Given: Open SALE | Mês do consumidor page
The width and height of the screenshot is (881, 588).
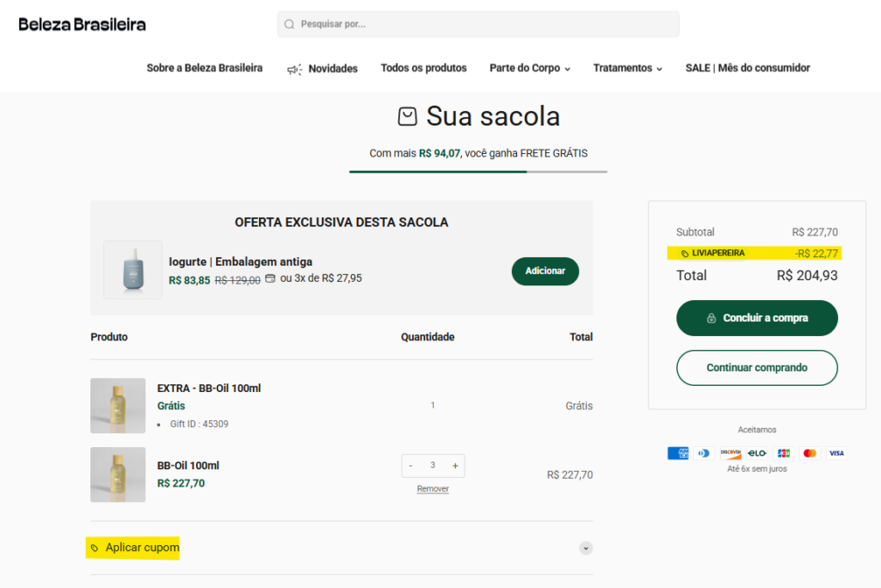Looking at the screenshot, I should click(x=747, y=68).
